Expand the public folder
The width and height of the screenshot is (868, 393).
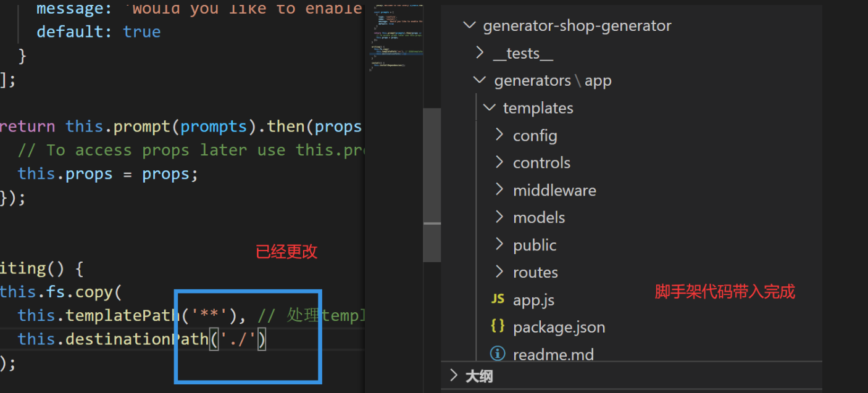pyautogui.click(x=499, y=244)
